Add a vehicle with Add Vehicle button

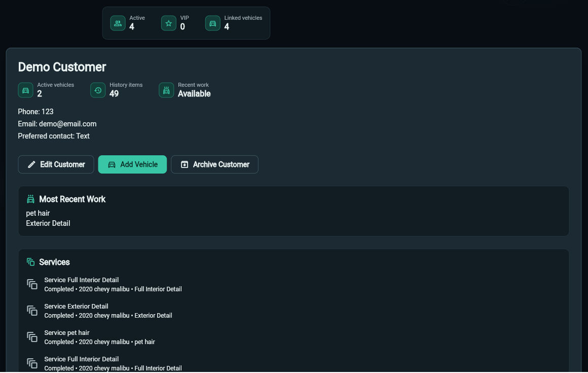(132, 164)
